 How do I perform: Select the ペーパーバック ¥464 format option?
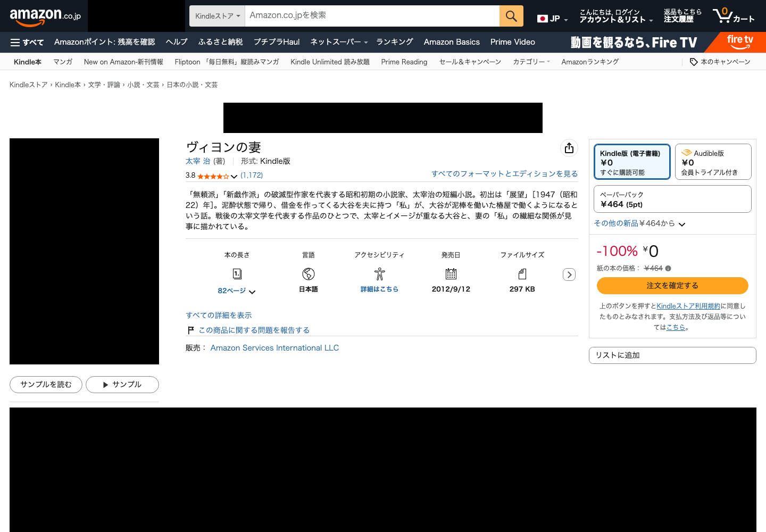click(x=672, y=199)
